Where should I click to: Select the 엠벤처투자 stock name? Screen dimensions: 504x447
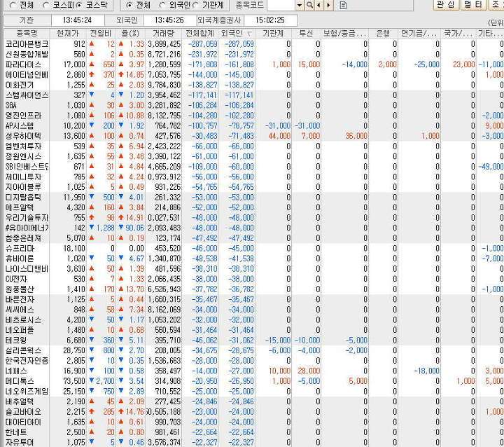[x=24, y=146]
